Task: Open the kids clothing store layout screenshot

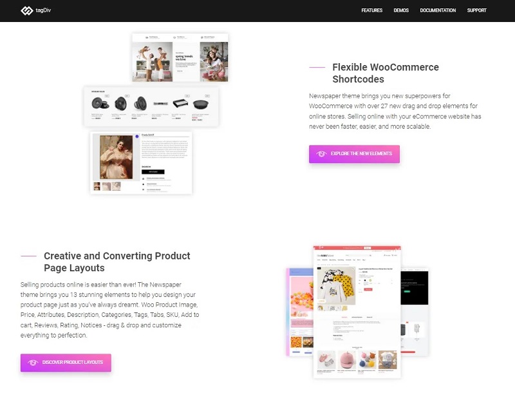Action: (x=357, y=312)
